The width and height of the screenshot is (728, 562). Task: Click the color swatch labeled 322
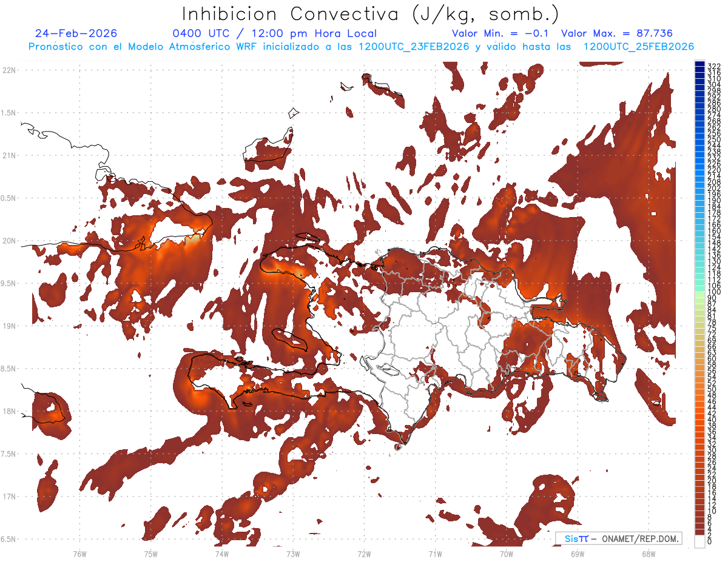(x=700, y=65)
